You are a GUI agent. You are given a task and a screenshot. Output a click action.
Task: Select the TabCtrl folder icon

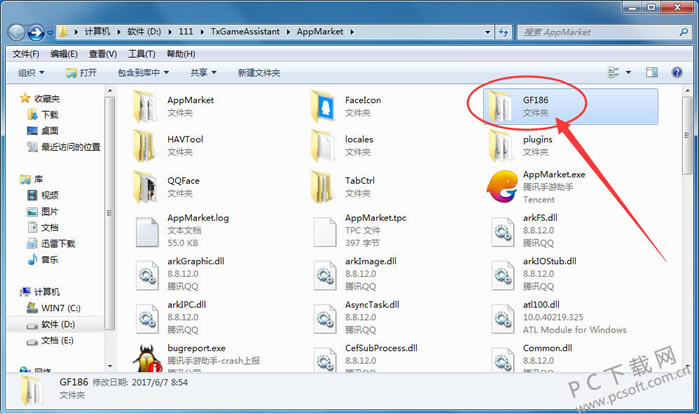[324, 187]
